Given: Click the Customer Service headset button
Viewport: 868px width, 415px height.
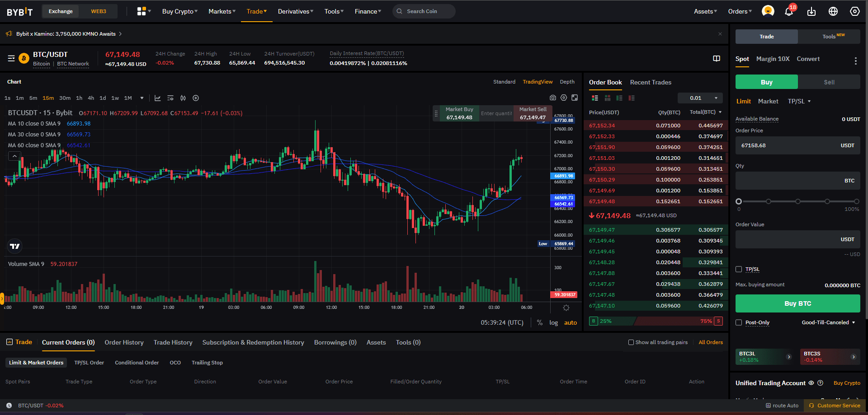Looking at the screenshot, I should pyautogui.click(x=835, y=406).
